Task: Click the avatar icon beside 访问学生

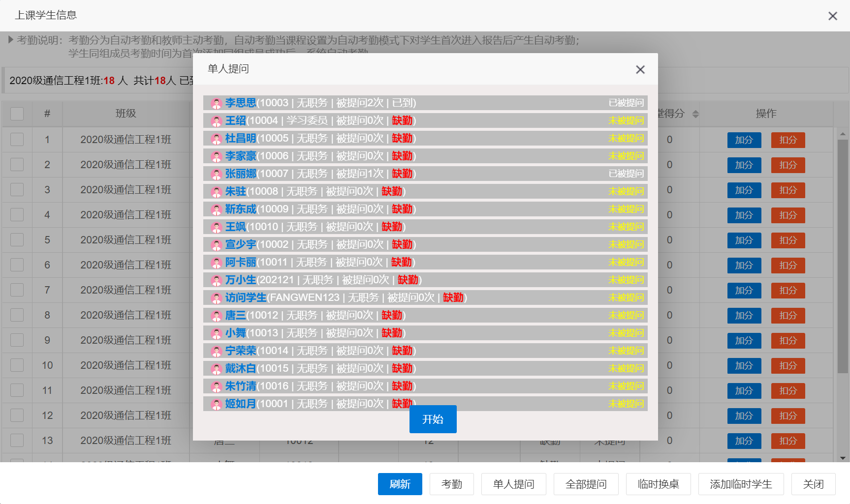Action: click(216, 298)
